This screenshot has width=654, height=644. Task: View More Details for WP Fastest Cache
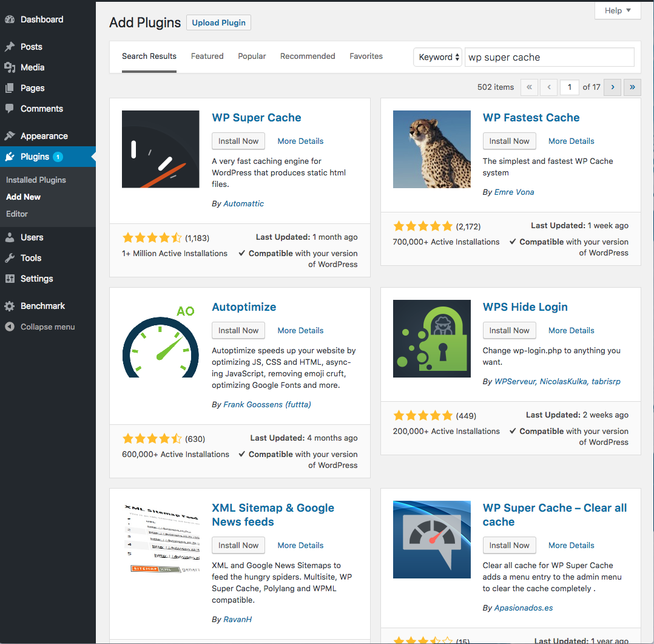571,141
